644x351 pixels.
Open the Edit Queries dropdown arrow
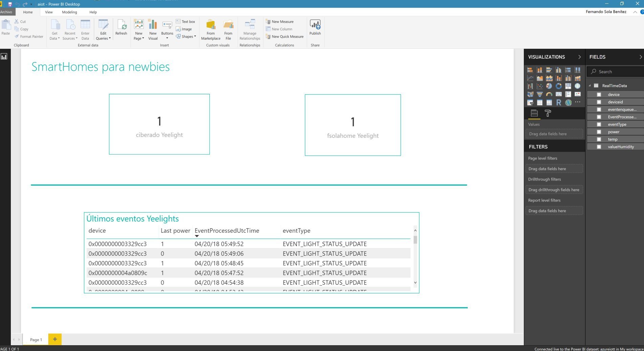coord(110,38)
